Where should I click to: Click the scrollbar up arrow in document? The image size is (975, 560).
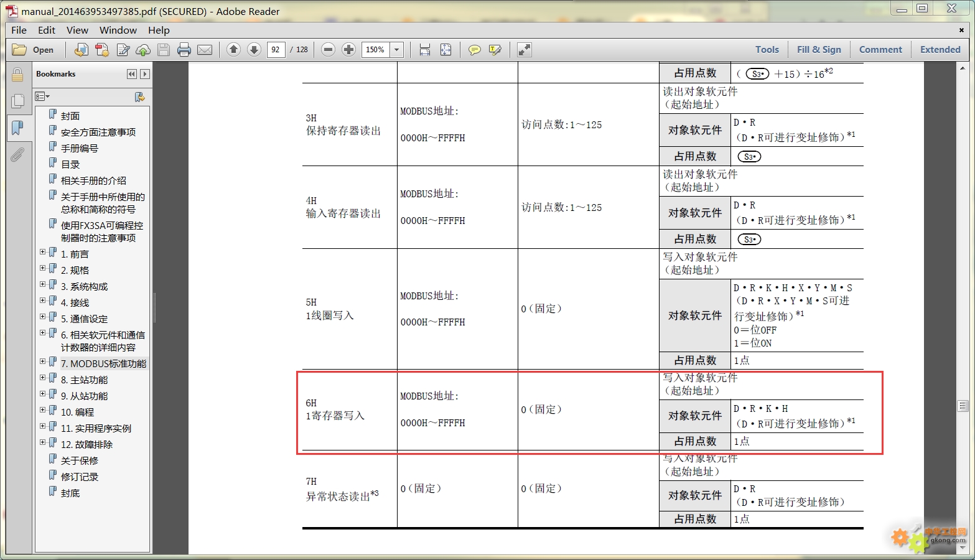[963, 67]
